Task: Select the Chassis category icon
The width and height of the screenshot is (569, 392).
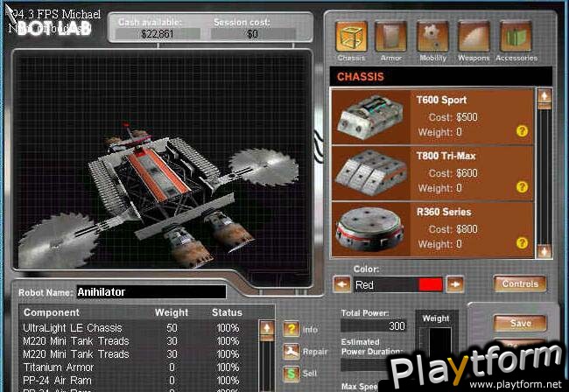Action: point(351,37)
